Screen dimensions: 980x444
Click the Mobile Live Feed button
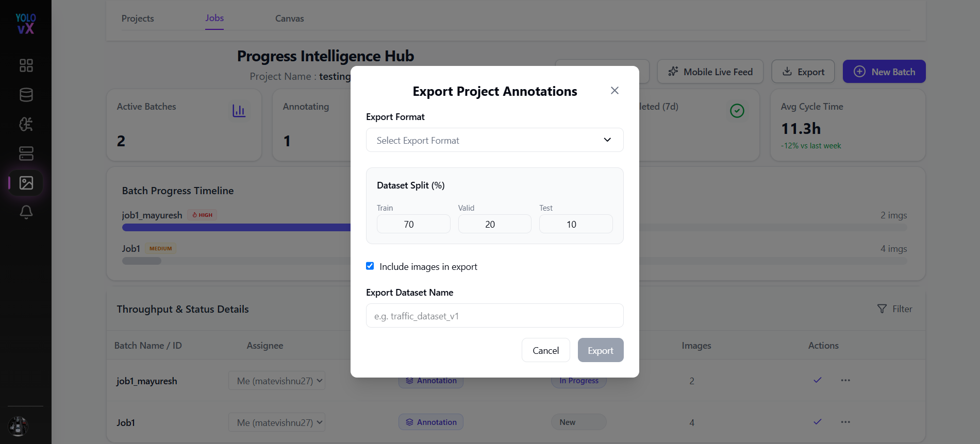pyautogui.click(x=710, y=72)
